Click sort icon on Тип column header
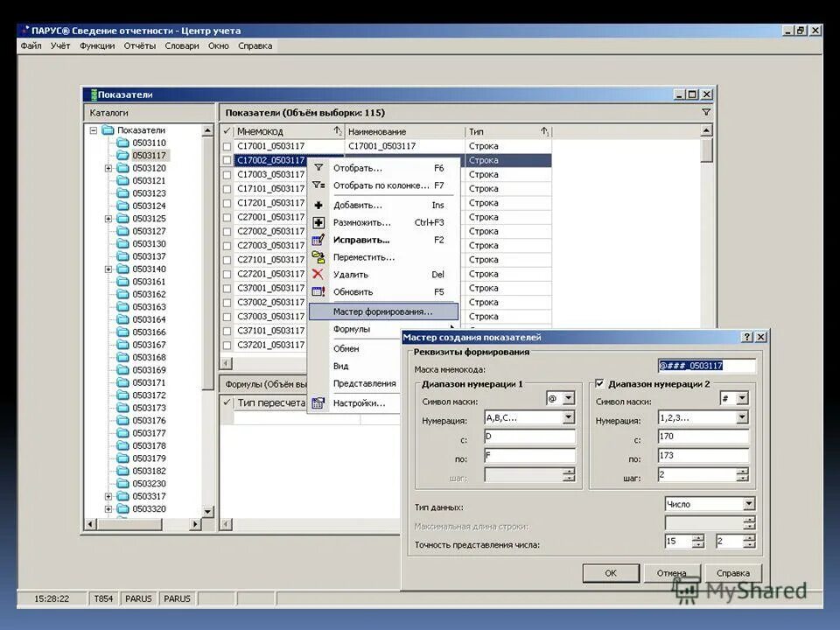Screen dimensions: 840x630 pyautogui.click(x=545, y=131)
